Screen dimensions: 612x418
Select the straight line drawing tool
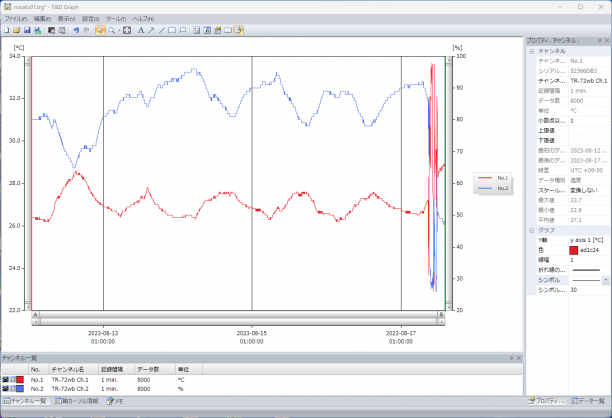pyautogui.click(x=162, y=30)
